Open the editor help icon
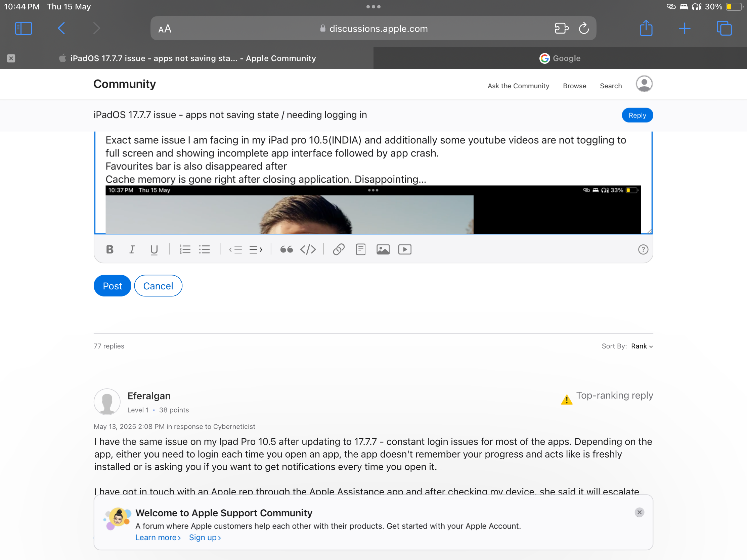The width and height of the screenshot is (747, 560). coord(643,249)
